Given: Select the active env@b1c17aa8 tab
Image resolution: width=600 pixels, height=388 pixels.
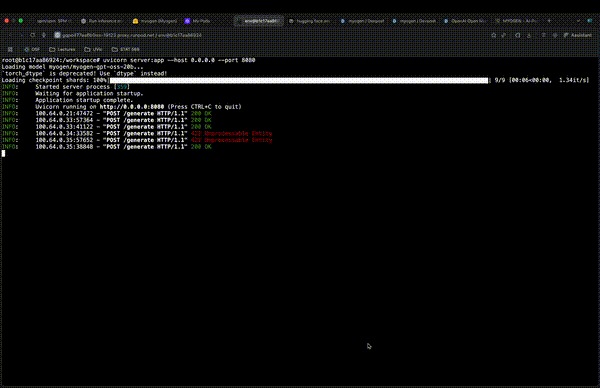Looking at the screenshot, I should (x=259, y=21).
